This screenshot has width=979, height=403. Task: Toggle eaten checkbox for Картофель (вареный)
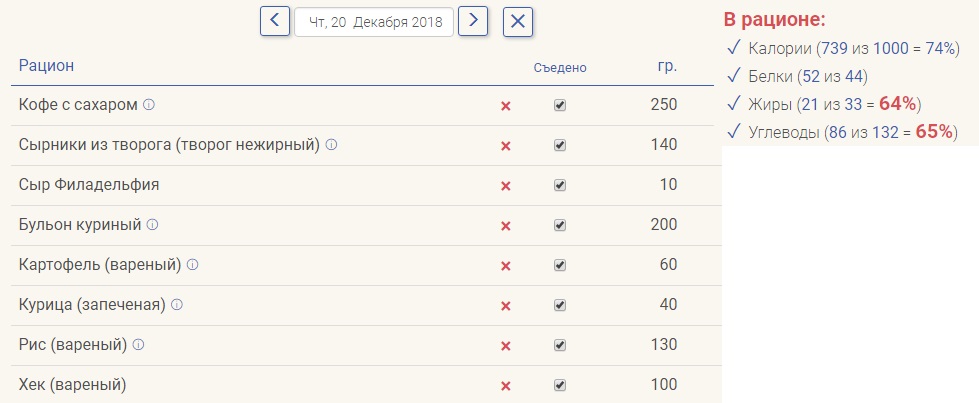tap(560, 265)
